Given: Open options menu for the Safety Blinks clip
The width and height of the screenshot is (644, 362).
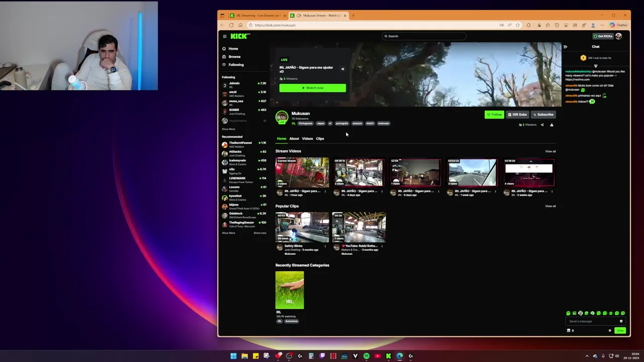Looking at the screenshot, I should click(325, 246).
